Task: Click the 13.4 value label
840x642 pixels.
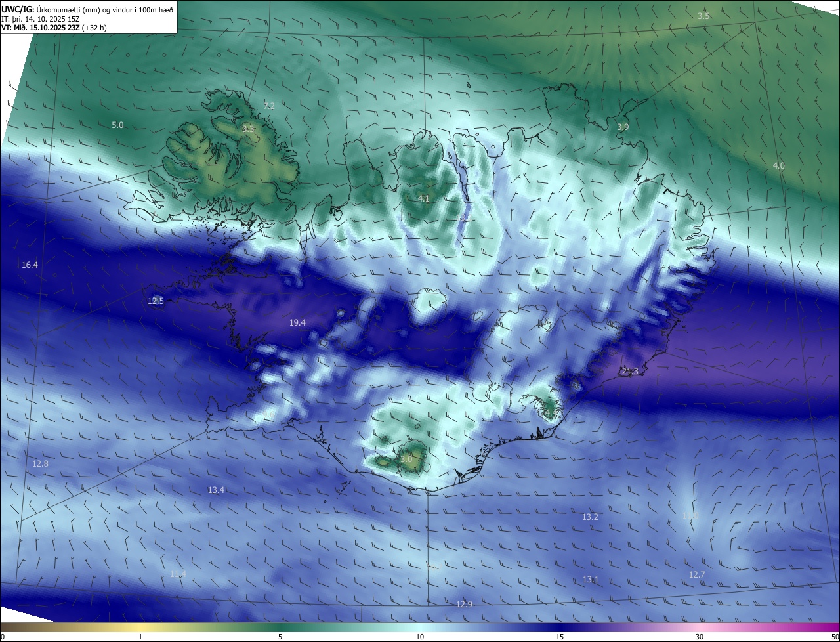Action: 216,490
